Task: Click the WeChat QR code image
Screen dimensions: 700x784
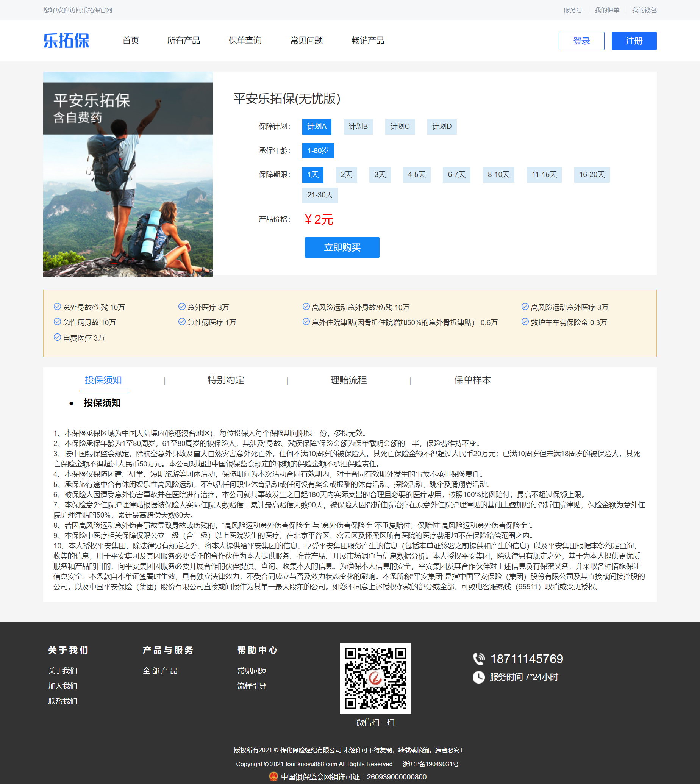Action: [375, 678]
